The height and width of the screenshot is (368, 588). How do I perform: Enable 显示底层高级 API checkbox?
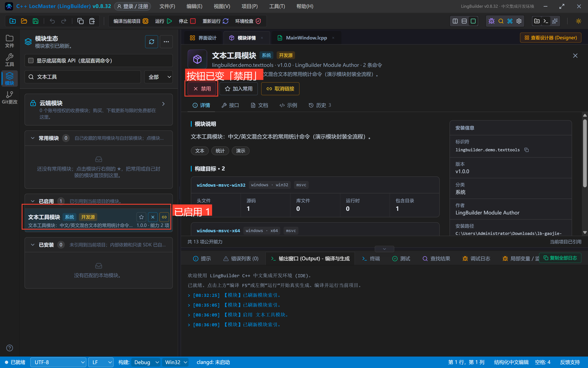(x=31, y=60)
